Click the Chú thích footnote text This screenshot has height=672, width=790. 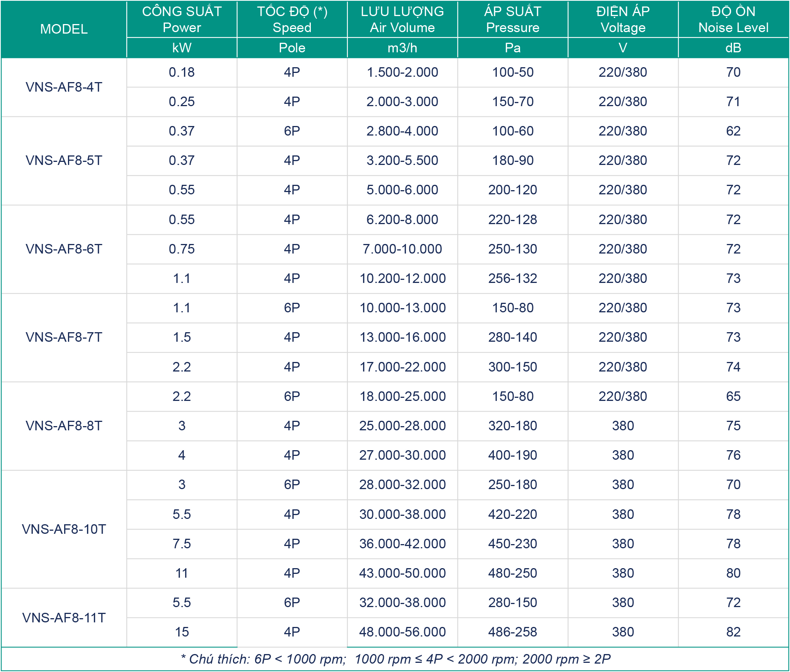point(395,659)
